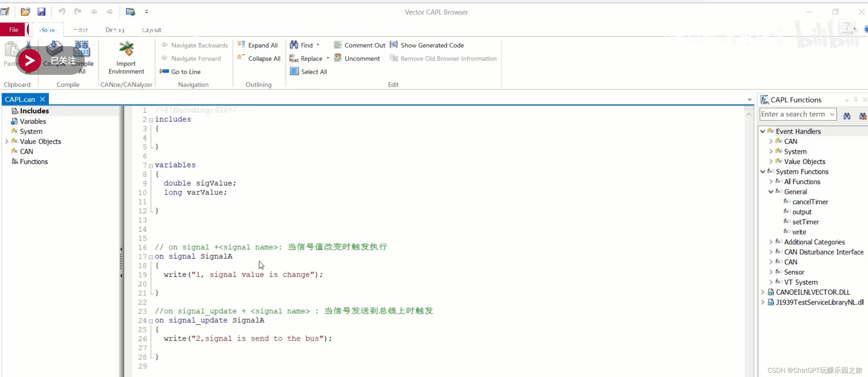868x377 pixels.
Task: Expand the VT System node
Action: pos(771,282)
